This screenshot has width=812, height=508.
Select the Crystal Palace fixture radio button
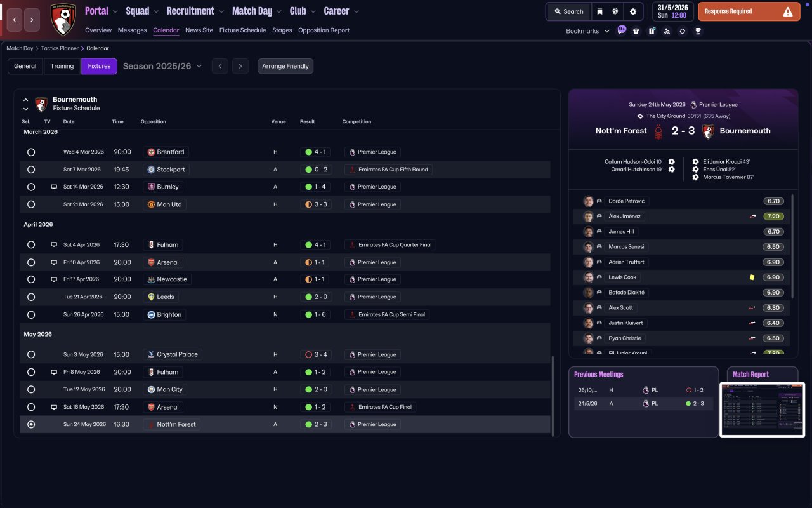[x=31, y=354]
